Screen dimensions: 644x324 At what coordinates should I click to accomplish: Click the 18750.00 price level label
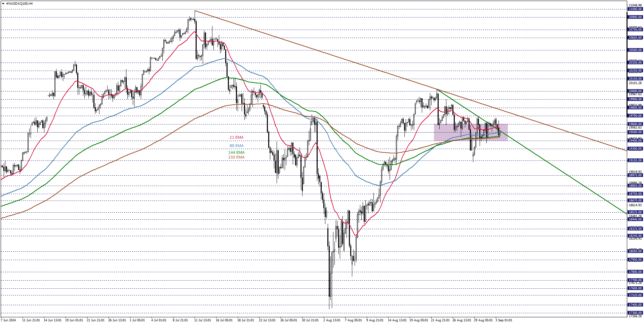pos(635,194)
